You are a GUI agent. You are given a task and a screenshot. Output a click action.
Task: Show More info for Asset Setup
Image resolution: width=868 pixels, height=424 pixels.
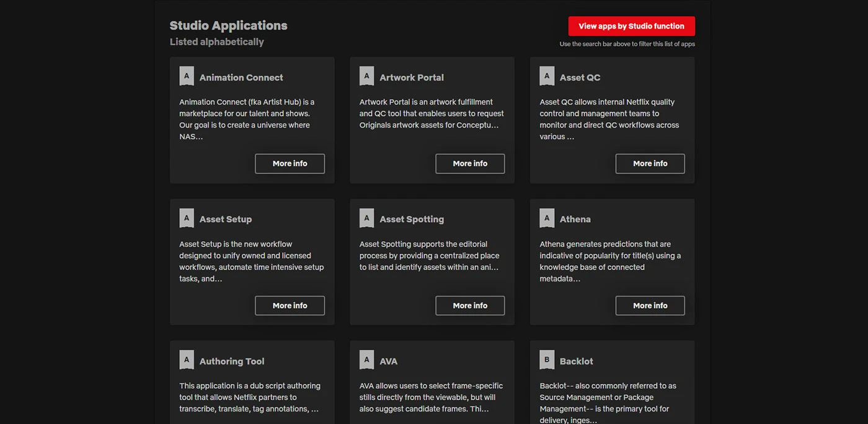point(290,306)
